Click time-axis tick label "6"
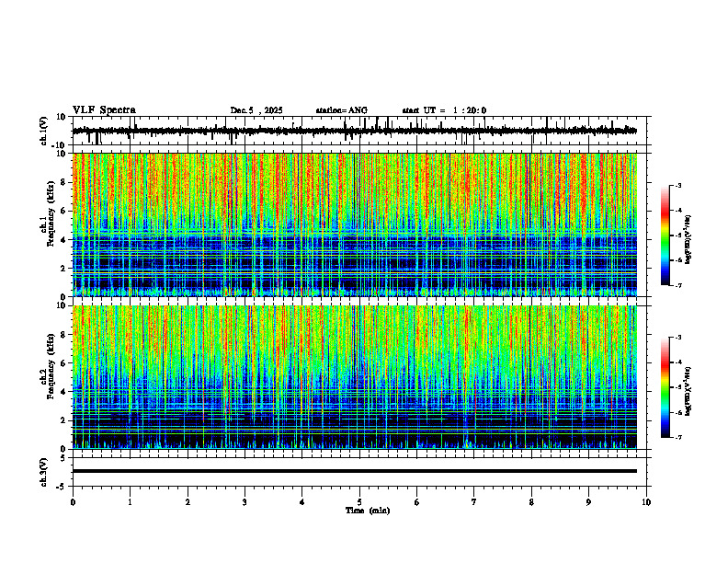The width and height of the screenshot is (728, 563). point(417,502)
